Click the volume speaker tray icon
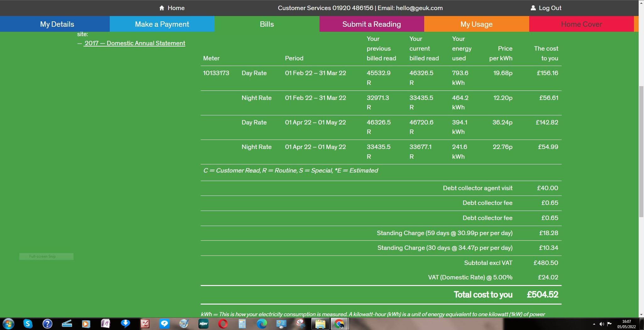644x330 pixels. pyautogui.click(x=602, y=324)
